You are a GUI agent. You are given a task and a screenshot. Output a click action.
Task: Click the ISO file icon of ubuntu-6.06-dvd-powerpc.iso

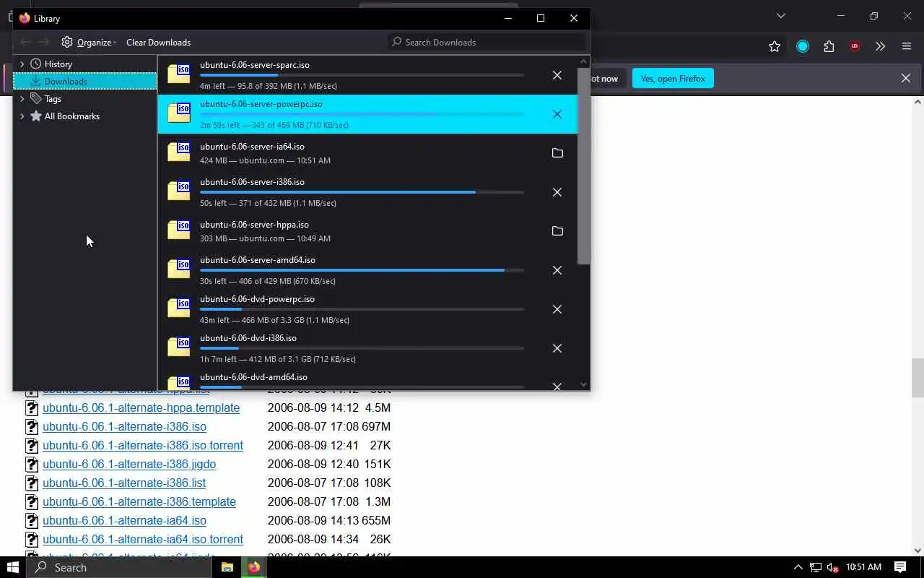[x=179, y=308]
